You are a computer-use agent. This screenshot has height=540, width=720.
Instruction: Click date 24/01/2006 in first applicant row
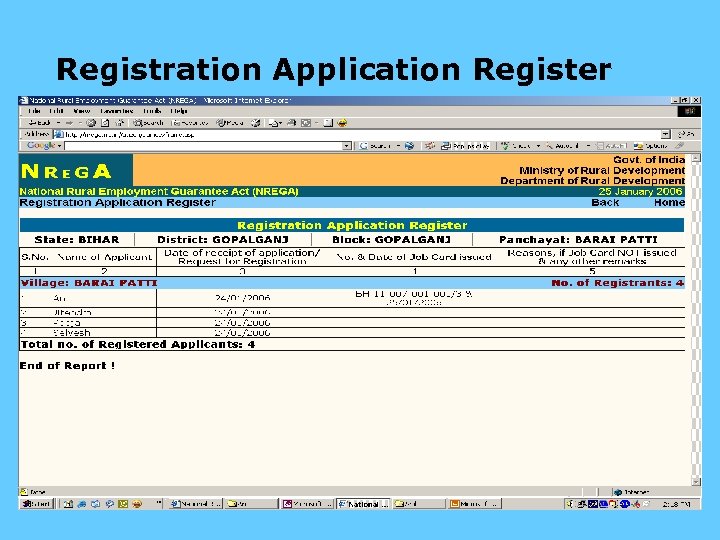point(242,298)
